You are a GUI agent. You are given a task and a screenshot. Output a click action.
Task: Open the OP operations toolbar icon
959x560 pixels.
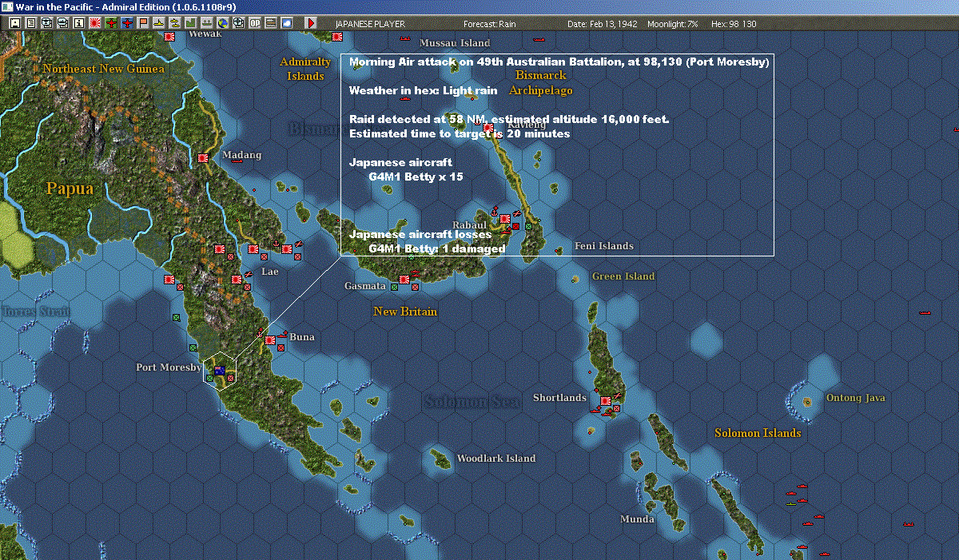pos(254,23)
